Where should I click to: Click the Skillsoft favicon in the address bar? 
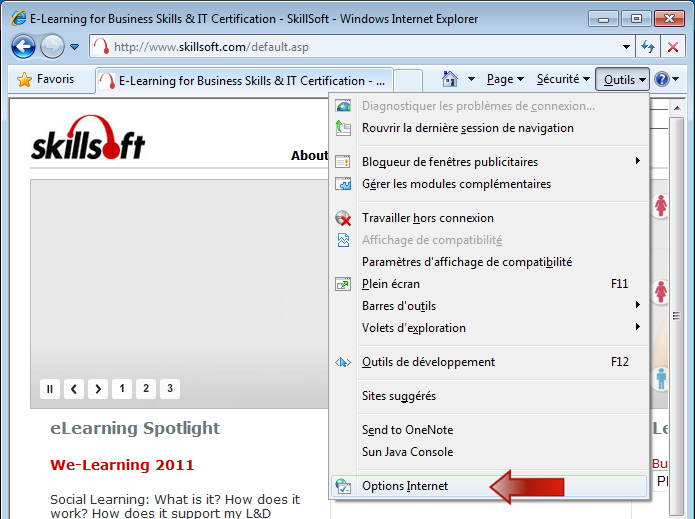coord(102,47)
